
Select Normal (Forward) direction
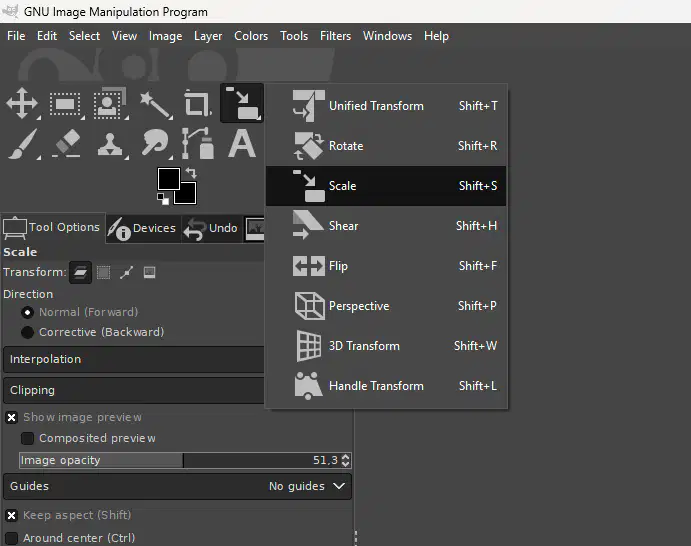tap(27, 312)
